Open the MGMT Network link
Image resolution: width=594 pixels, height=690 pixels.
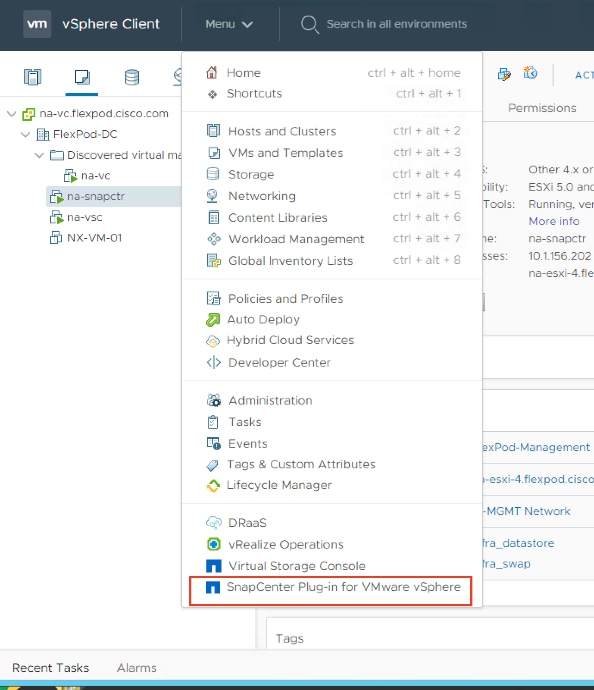click(527, 511)
